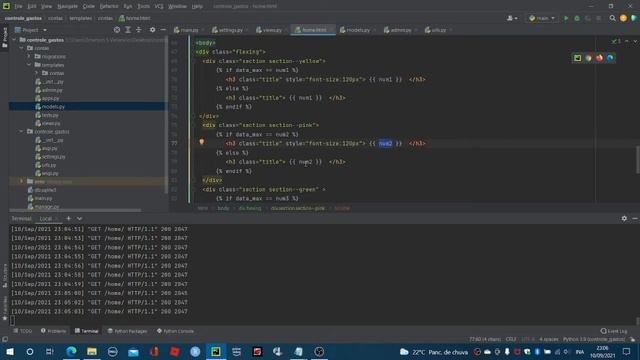Click highlighted num2 variable on line 77
This screenshot has width=640, height=360.
point(385,143)
